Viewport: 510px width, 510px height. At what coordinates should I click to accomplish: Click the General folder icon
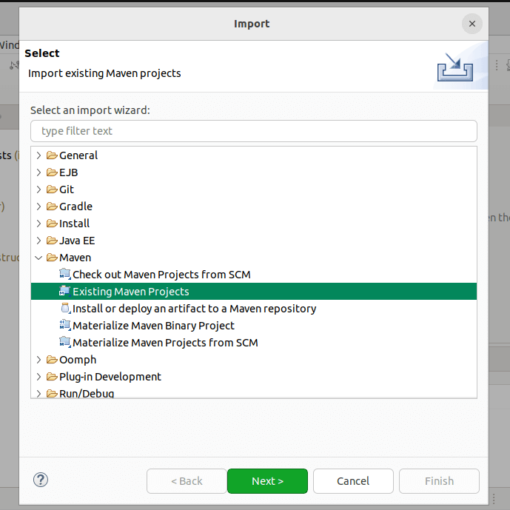[52, 155]
